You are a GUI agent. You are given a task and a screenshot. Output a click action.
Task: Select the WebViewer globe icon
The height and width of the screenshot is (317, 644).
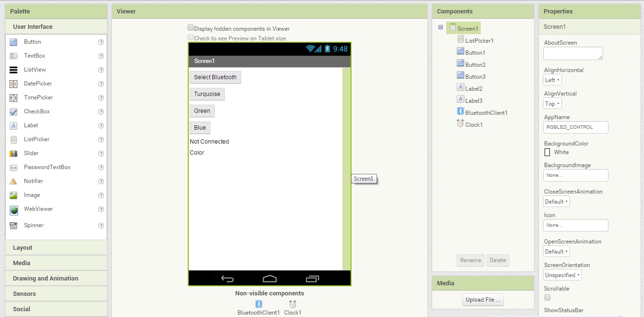click(14, 210)
